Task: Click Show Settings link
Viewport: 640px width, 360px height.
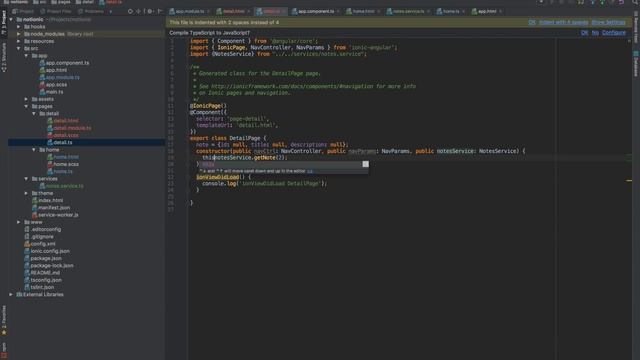Action: point(608,22)
